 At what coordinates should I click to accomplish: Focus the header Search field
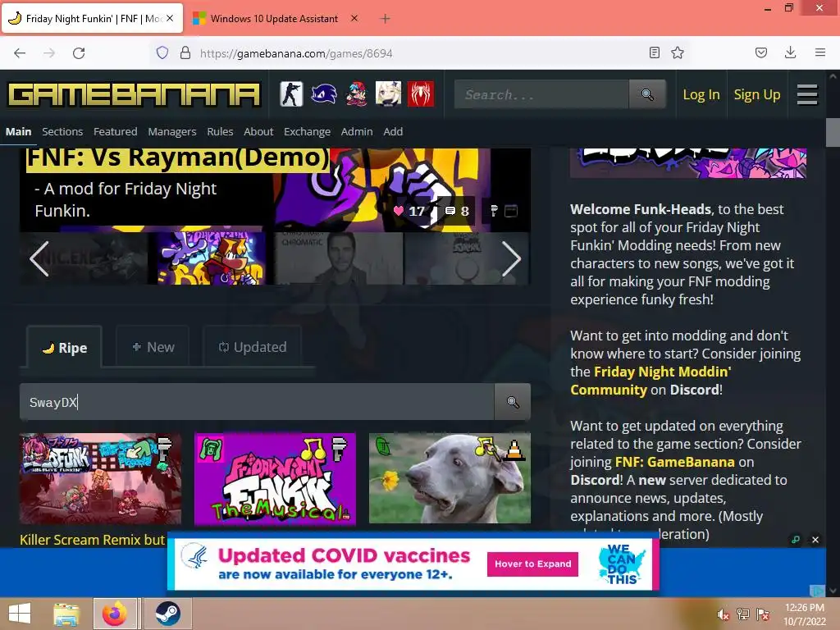(x=541, y=95)
